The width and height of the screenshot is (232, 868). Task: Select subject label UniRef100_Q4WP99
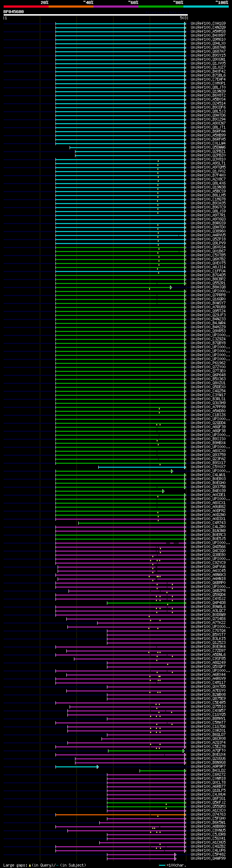[x=208, y=858]
